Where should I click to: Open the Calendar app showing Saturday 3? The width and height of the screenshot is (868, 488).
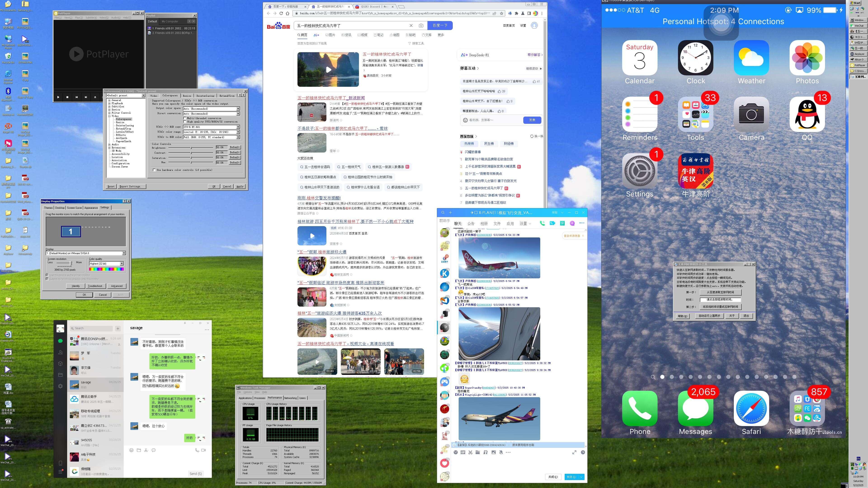pyautogui.click(x=639, y=58)
